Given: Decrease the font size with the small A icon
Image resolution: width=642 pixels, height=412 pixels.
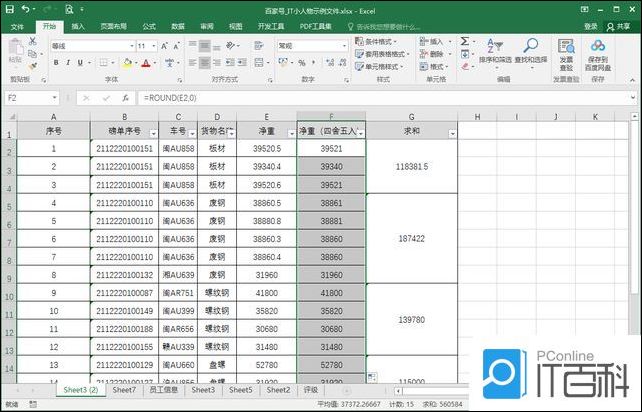Looking at the screenshot, I should [176, 46].
